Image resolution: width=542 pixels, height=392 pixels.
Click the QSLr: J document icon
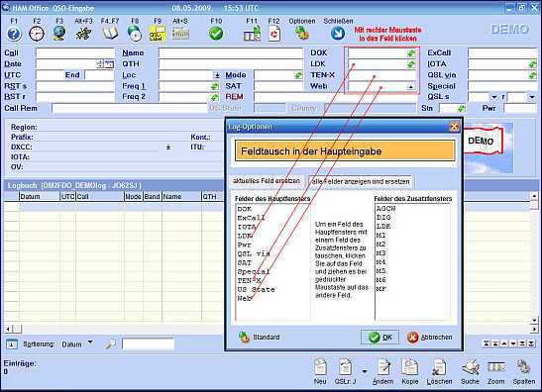pyautogui.click(x=345, y=367)
